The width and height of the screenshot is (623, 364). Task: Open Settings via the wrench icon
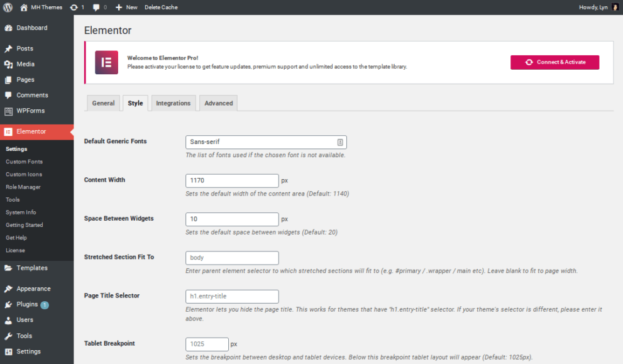9,351
